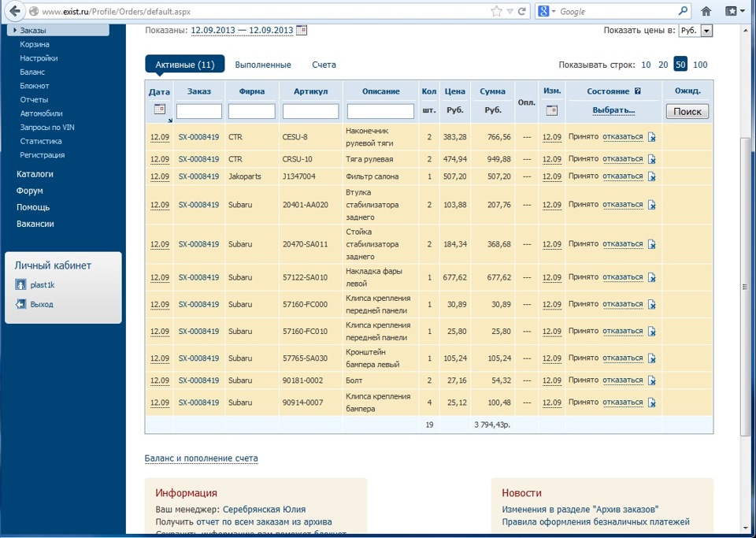Bookmark page with star icon in address bar
Viewport: 756px width, 538px height.
[496, 11]
